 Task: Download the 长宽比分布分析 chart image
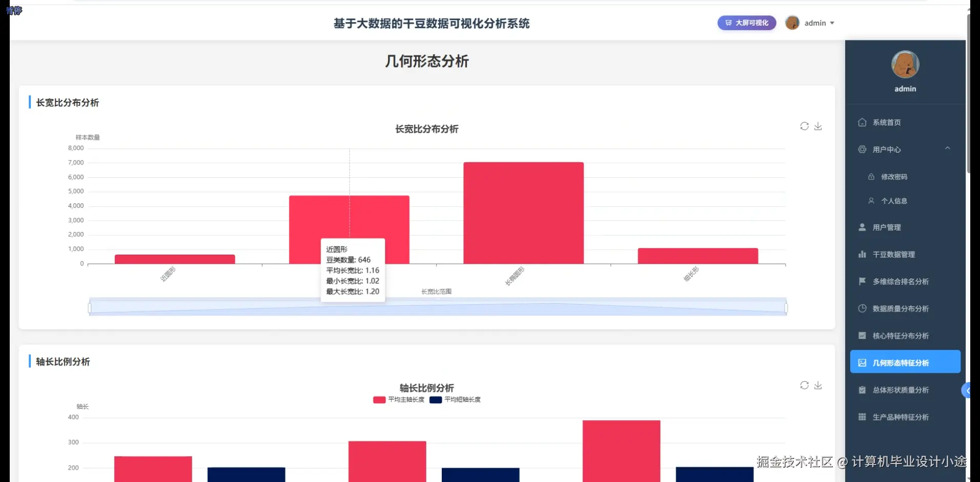coord(818,126)
